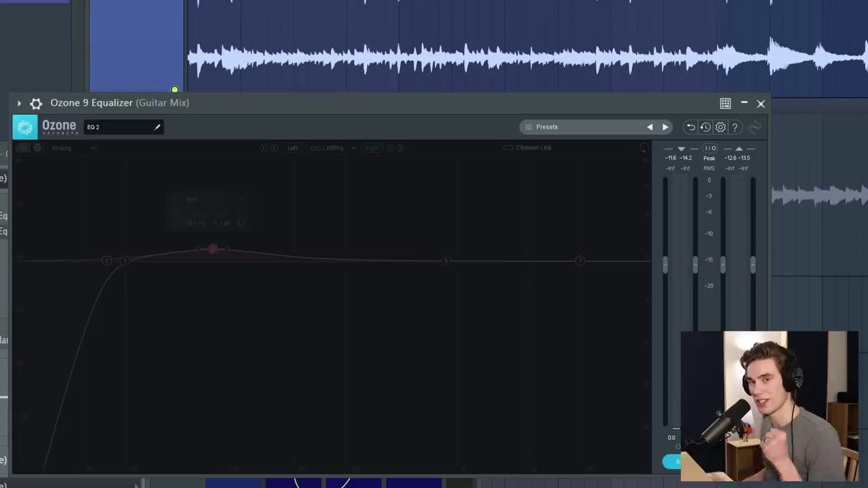The width and height of the screenshot is (868, 488).
Task: Click band 1 node on the EQ curve
Action: pyautogui.click(x=125, y=260)
